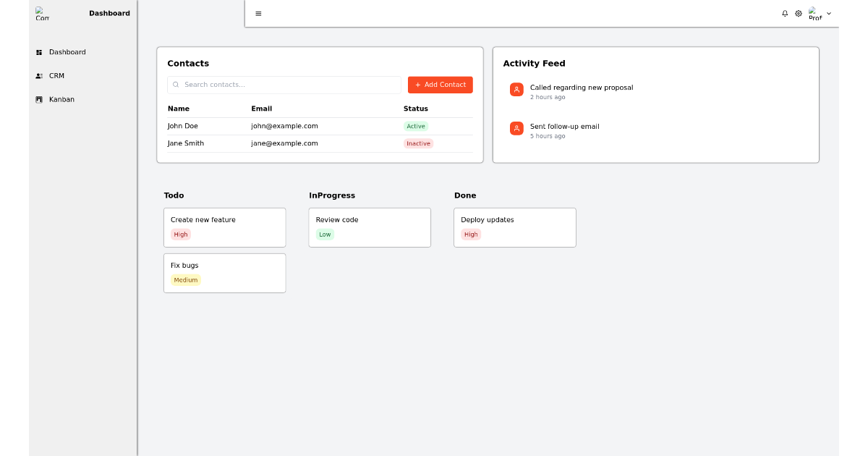This screenshot has height=456, width=868.
Task: Open the profile dropdown chevron
Action: (828, 13)
